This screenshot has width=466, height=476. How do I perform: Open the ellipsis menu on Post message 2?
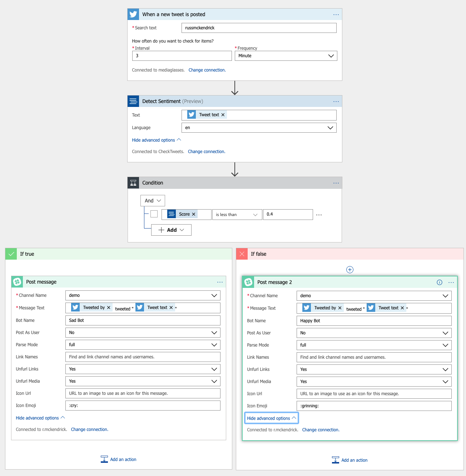451,282
